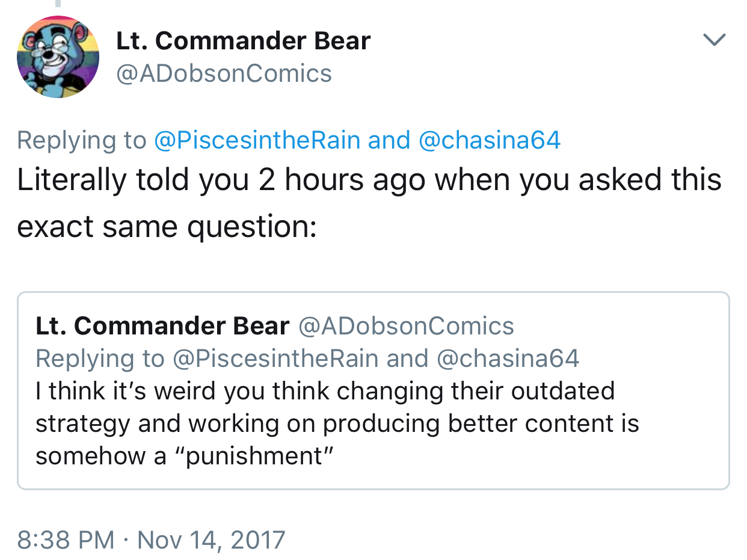
Task: Tap the Lt. Commander Bear name inside quoted tweet
Action: coord(162,326)
